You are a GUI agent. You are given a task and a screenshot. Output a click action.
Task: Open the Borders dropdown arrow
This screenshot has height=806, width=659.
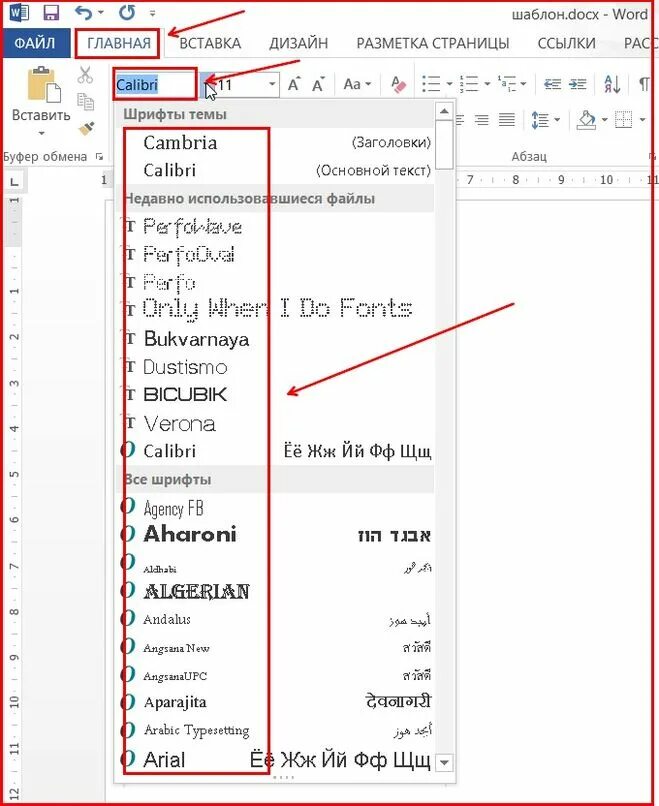(x=642, y=120)
